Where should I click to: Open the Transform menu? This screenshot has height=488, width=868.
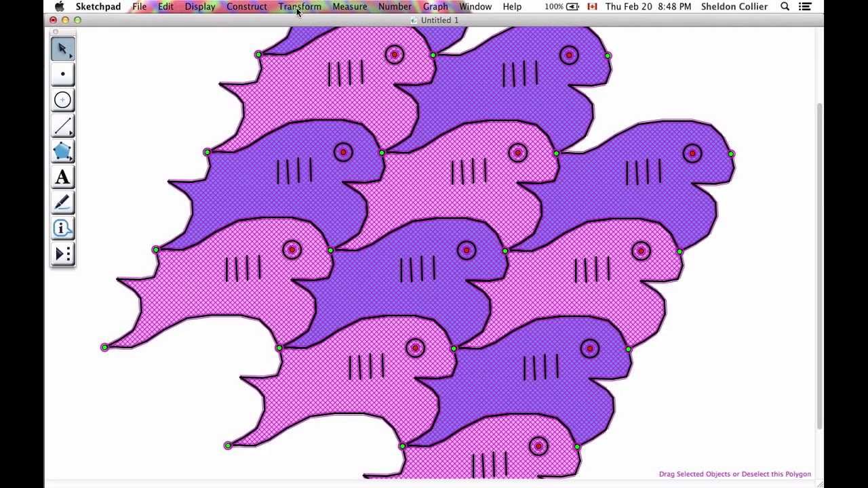(x=300, y=7)
